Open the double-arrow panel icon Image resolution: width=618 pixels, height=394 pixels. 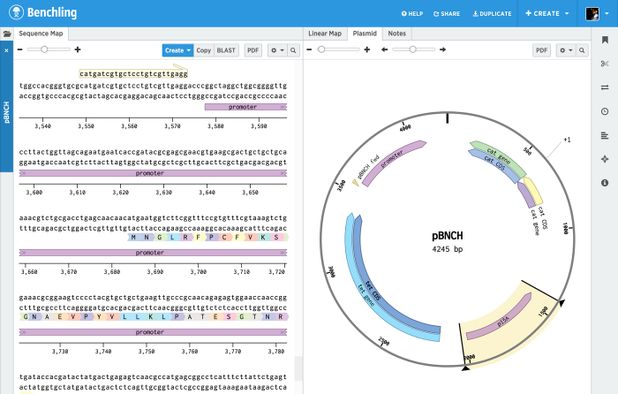click(605, 87)
